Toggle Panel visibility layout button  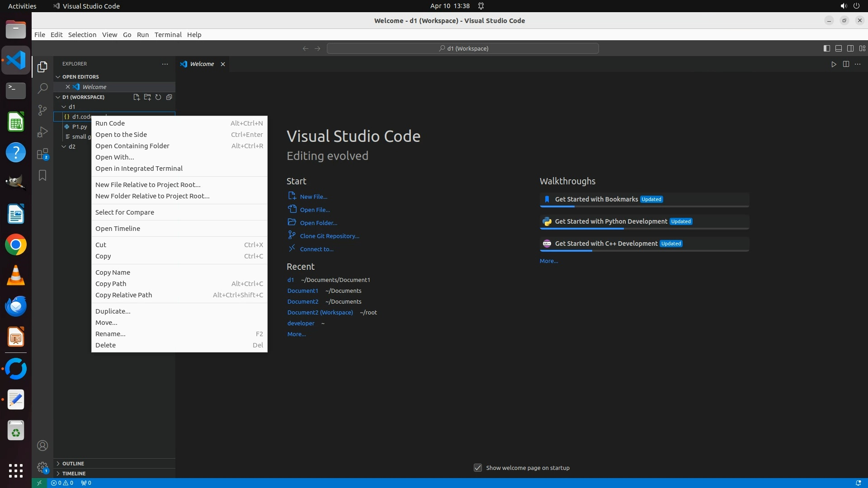point(838,48)
